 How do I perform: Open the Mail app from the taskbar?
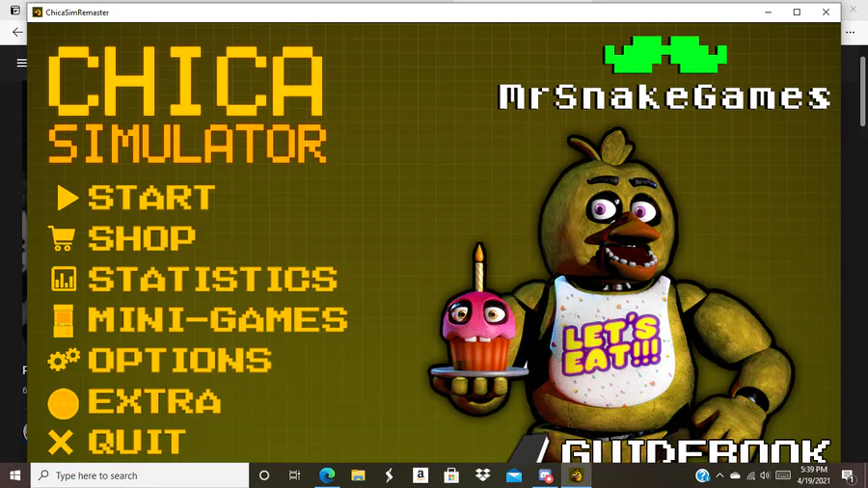click(x=514, y=475)
